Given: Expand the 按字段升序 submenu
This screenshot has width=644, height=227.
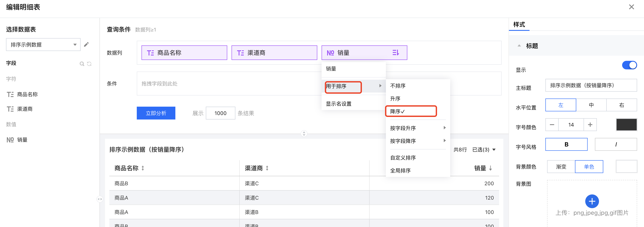Looking at the screenshot, I should click(418, 128).
